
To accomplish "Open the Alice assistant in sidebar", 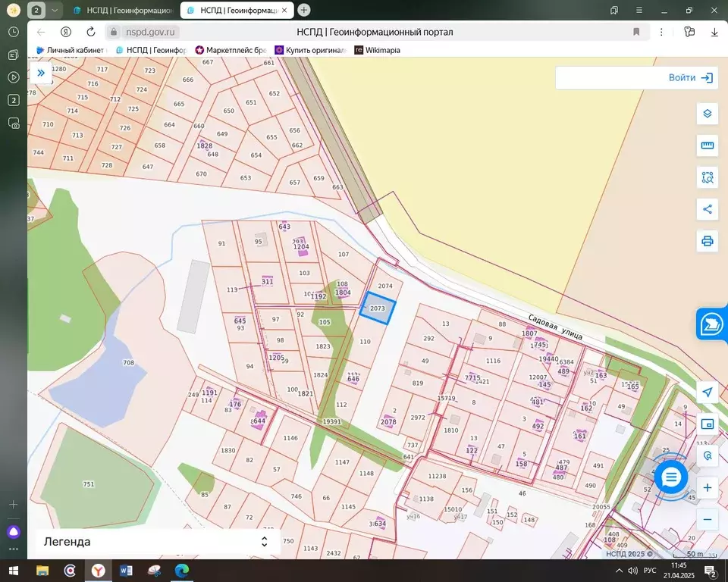I will (14, 532).
